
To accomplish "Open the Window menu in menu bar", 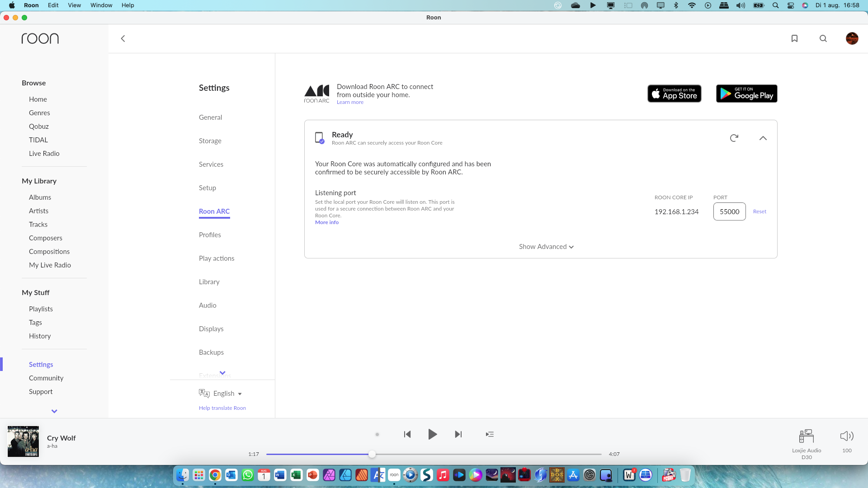I will click(101, 5).
